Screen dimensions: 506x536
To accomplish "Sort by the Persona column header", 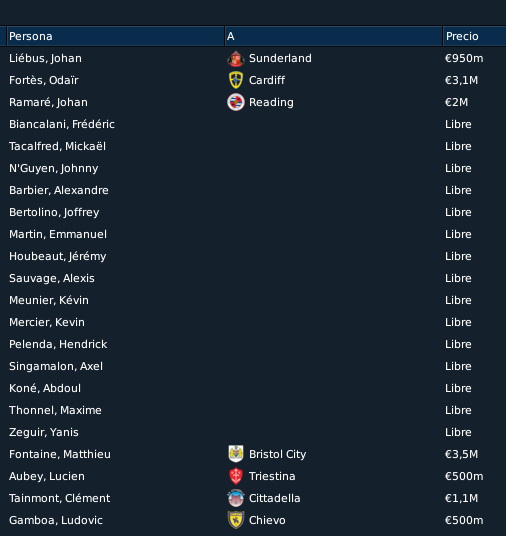I will pyautogui.click(x=116, y=36).
